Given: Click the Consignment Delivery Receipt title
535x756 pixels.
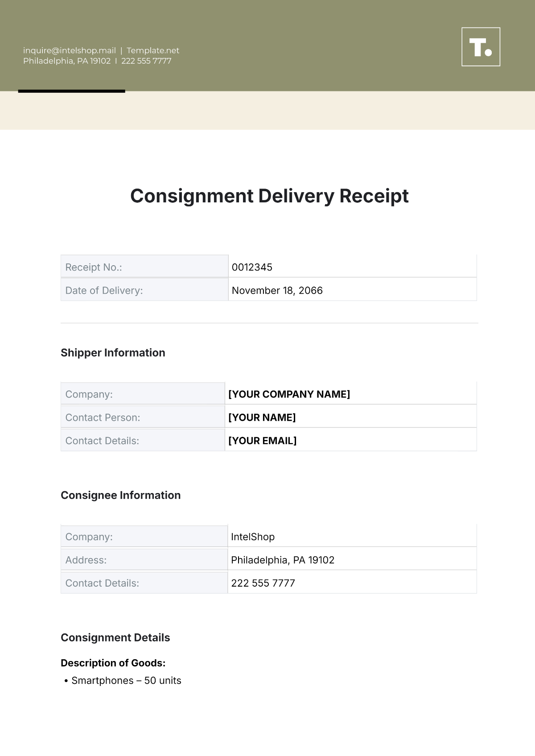Looking at the screenshot, I should [x=269, y=196].
